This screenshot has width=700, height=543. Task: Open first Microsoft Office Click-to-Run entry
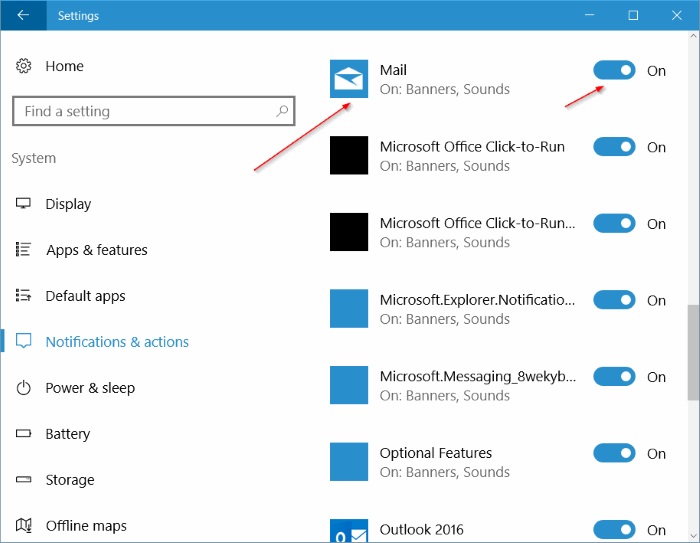[x=472, y=156]
